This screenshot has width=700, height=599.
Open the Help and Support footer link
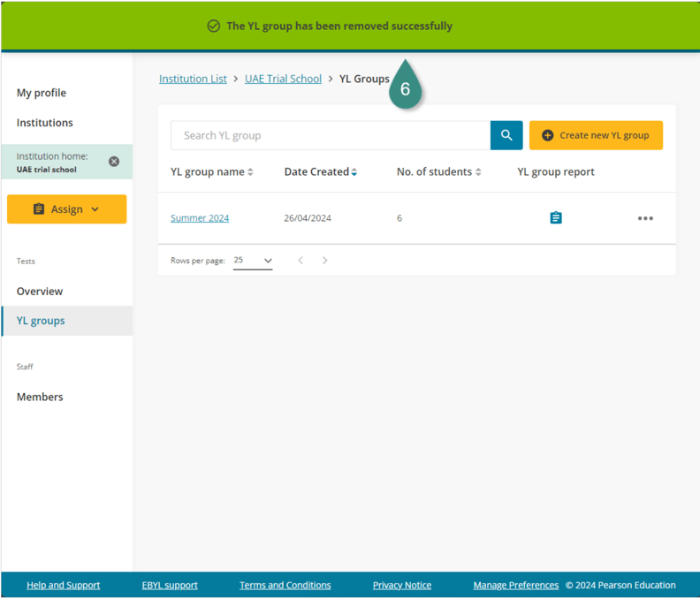click(63, 585)
